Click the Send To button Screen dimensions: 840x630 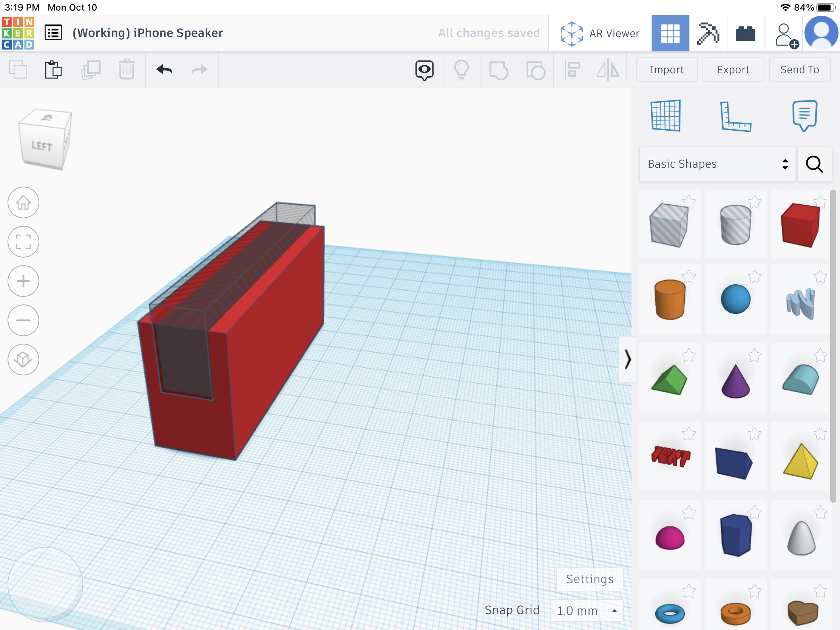799,69
